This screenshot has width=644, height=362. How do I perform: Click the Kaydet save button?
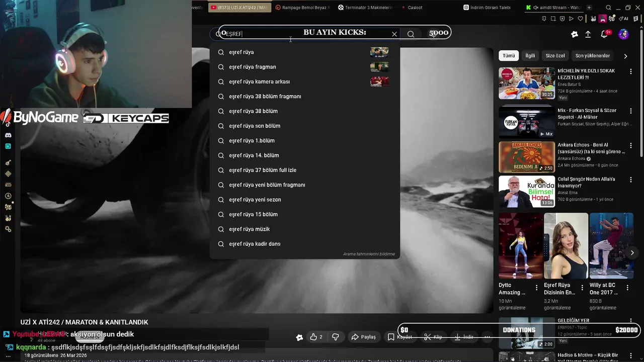[400, 337]
